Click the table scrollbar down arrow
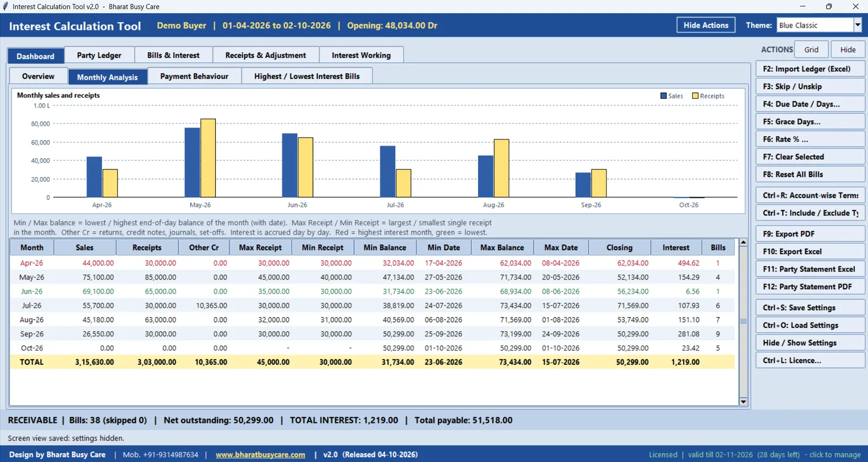Viewport: 868px width, 462px height. pyautogui.click(x=743, y=402)
